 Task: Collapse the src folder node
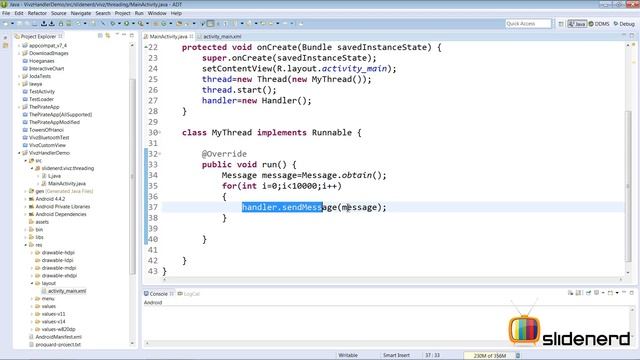point(25,161)
